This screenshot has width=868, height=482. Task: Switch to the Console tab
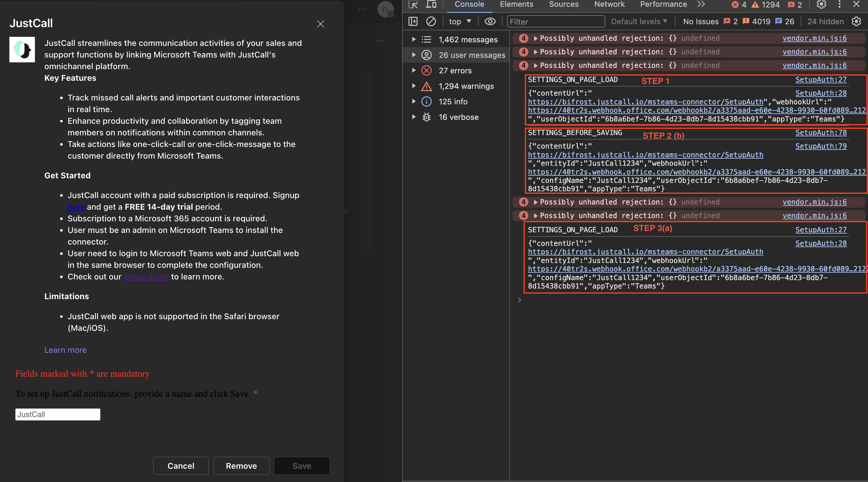point(469,5)
